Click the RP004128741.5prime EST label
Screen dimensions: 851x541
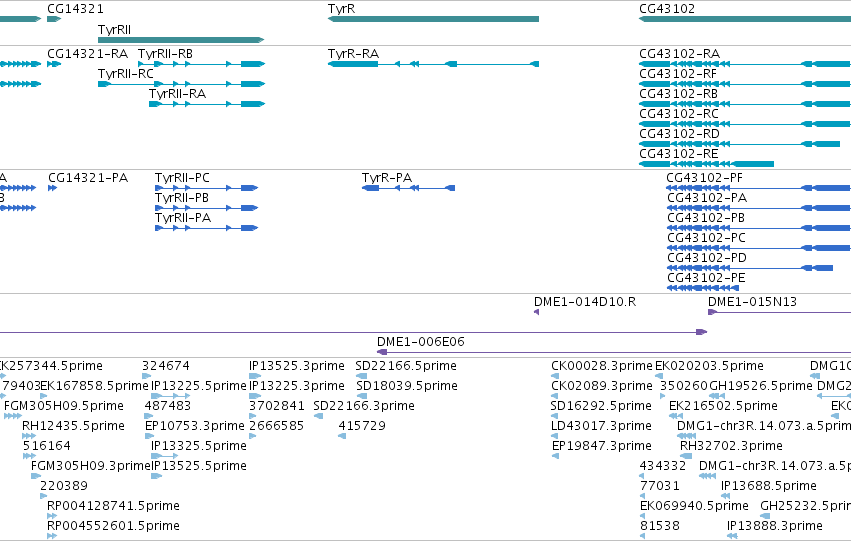(113, 506)
